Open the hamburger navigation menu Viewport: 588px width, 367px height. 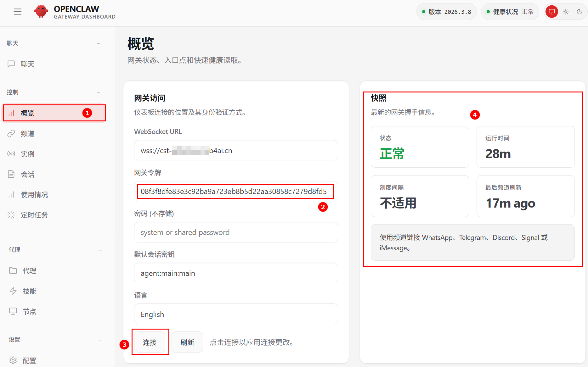tap(18, 12)
